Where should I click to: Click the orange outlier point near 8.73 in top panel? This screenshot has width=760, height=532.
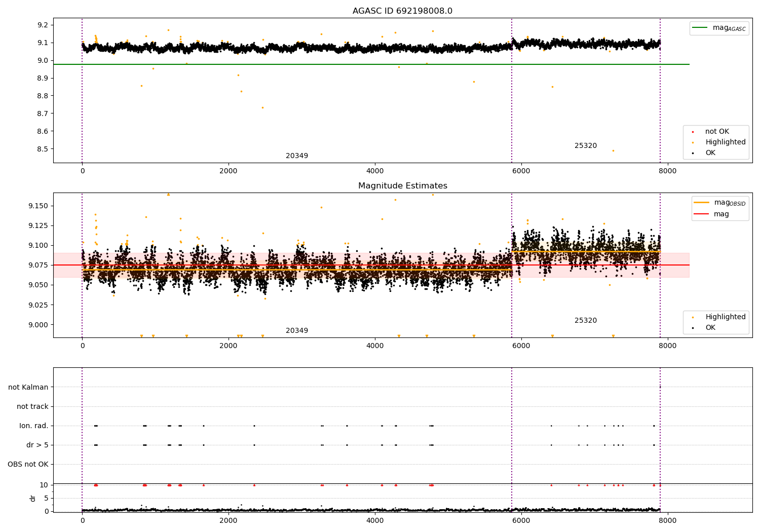click(x=262, y=107)
